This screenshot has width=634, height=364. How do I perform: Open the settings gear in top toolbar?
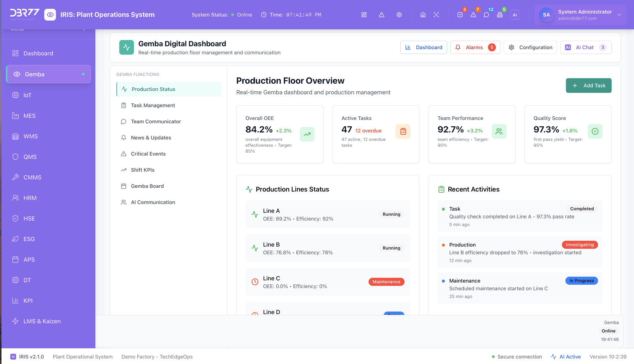(399, 15)
